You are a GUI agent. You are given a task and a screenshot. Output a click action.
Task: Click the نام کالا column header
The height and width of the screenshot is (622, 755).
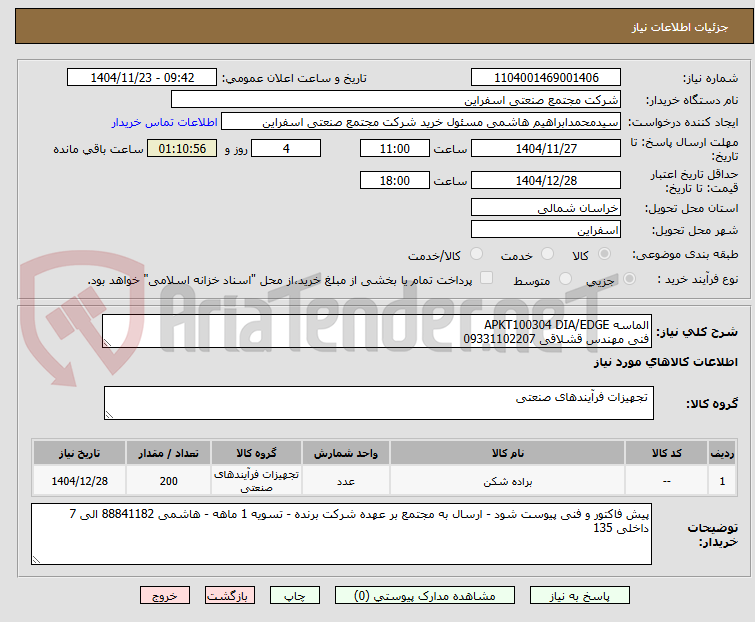pos(508,453)
